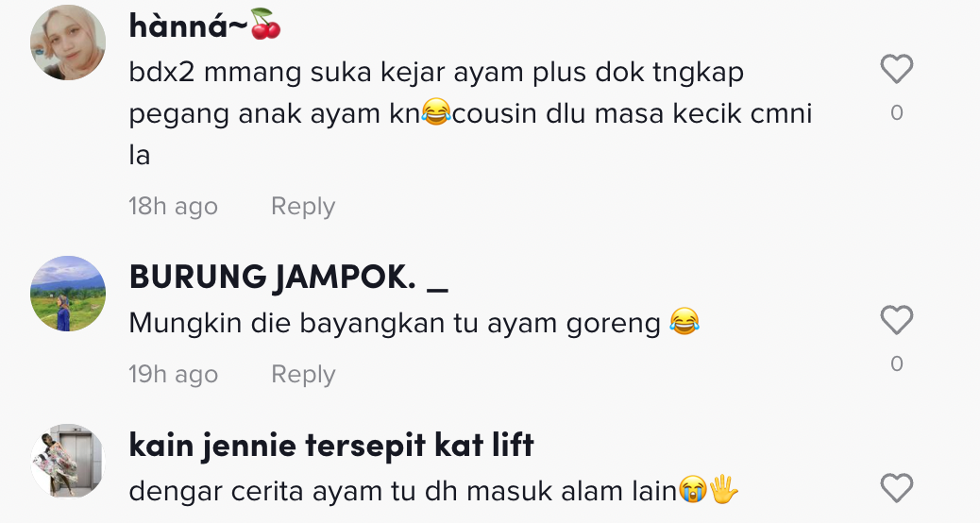Viewport: 980px width, 523px height.
Task: Tap the heart beside kain jennie's comment
Action: pos(897,488)
